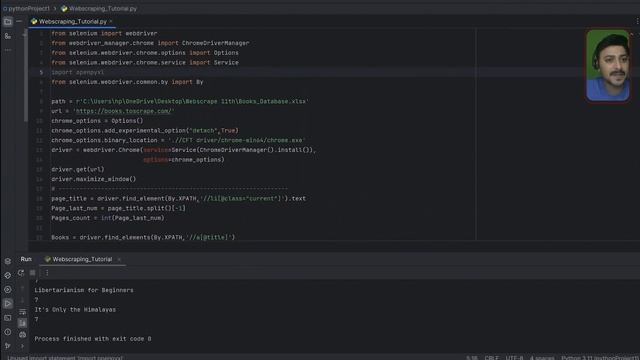Place cursor on import openpyxl line
Viewport: 640px width, 360px height.
[x=78, y=72]
